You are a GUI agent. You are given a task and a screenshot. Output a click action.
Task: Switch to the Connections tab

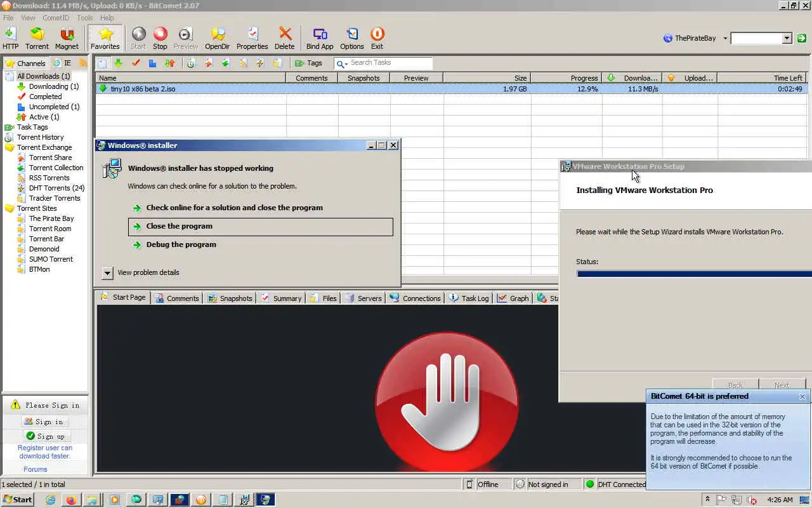[416, 298]
